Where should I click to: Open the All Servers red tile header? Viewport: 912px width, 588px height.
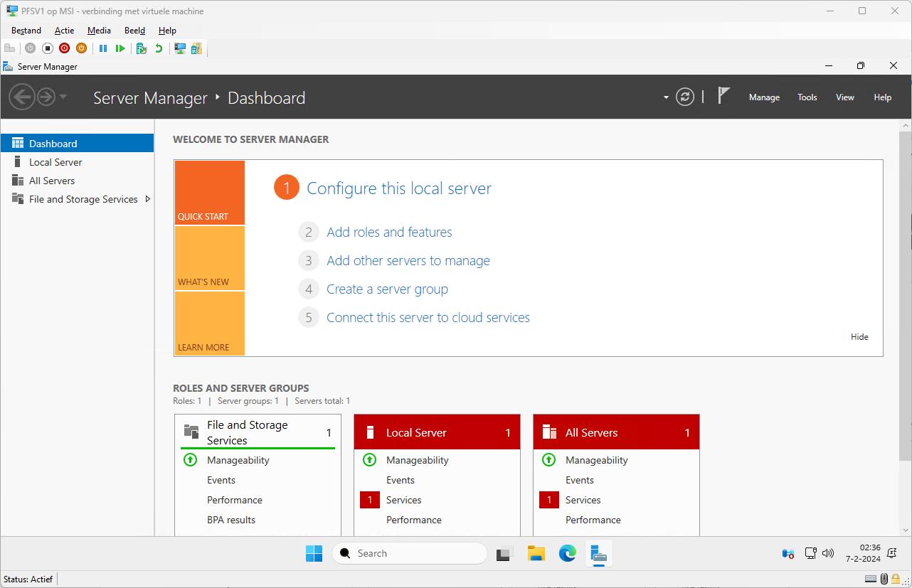[x=616, y=432]
